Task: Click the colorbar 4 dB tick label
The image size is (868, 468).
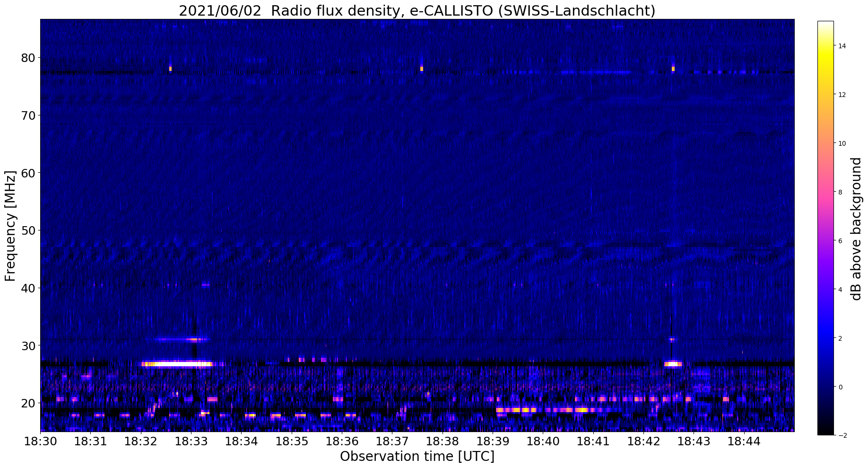Action: (840, 290)
